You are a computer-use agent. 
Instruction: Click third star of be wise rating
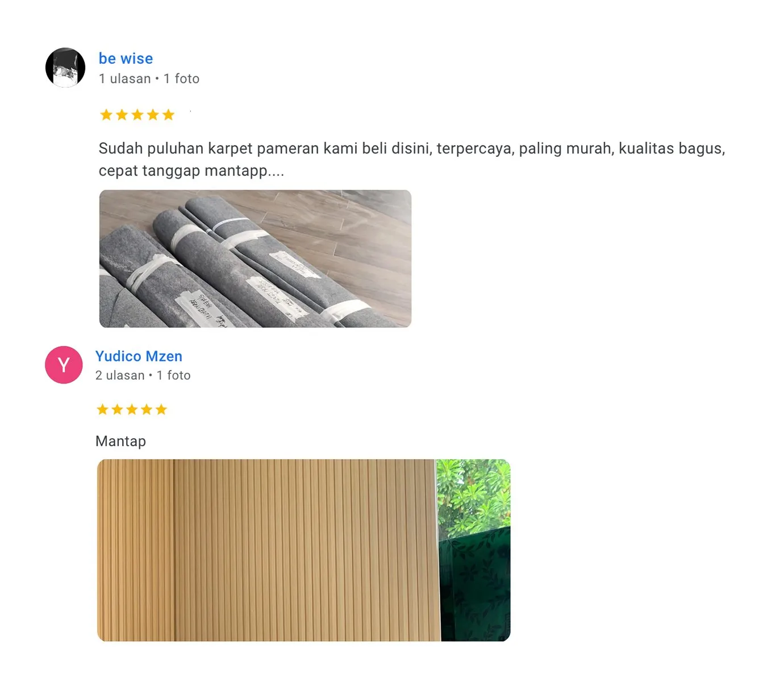[137, 115]
